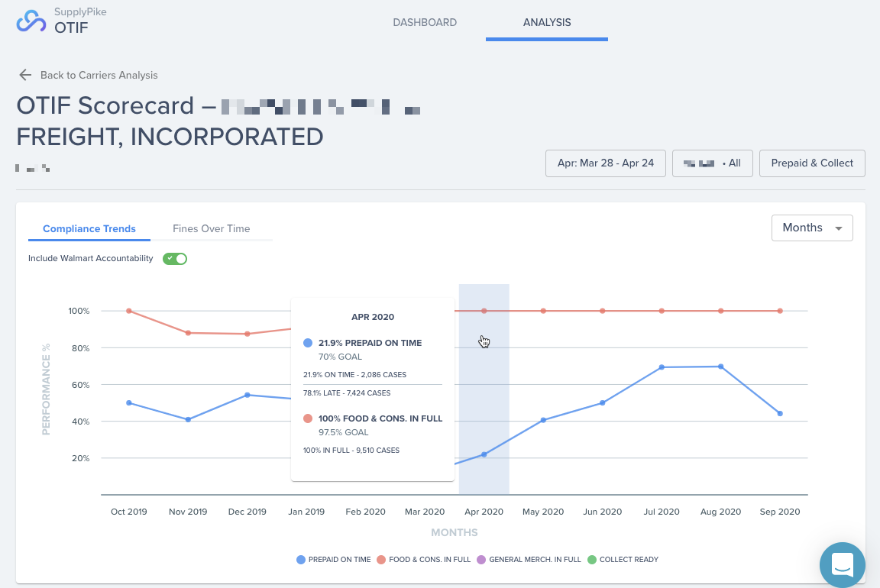
Task: Open the All filter dropdown
Action: 712,163
